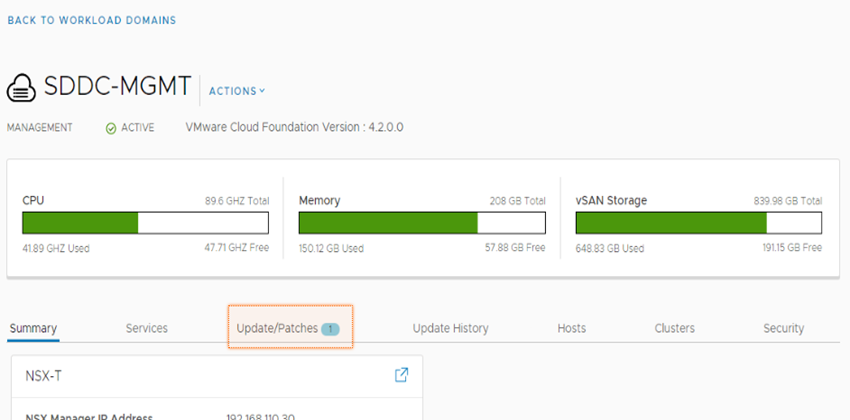Open the Summary tab
850x420 pixels.
tap(33, 328)
